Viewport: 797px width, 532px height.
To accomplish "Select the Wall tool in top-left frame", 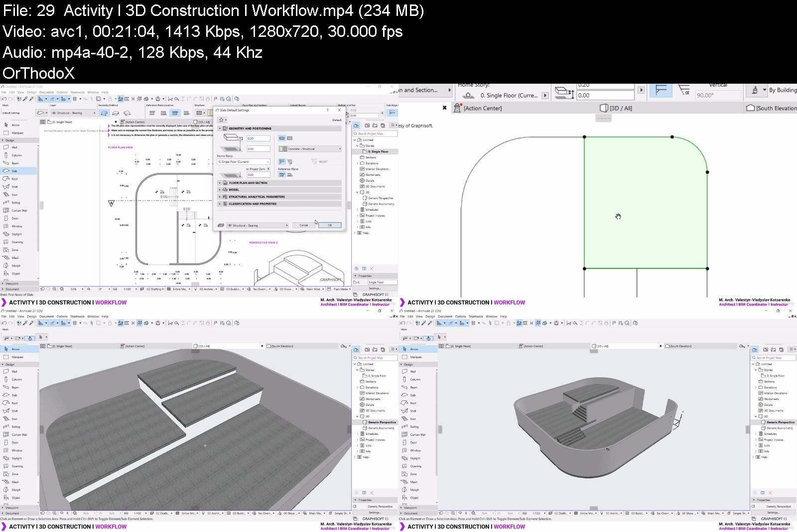I will coord(14,147).
